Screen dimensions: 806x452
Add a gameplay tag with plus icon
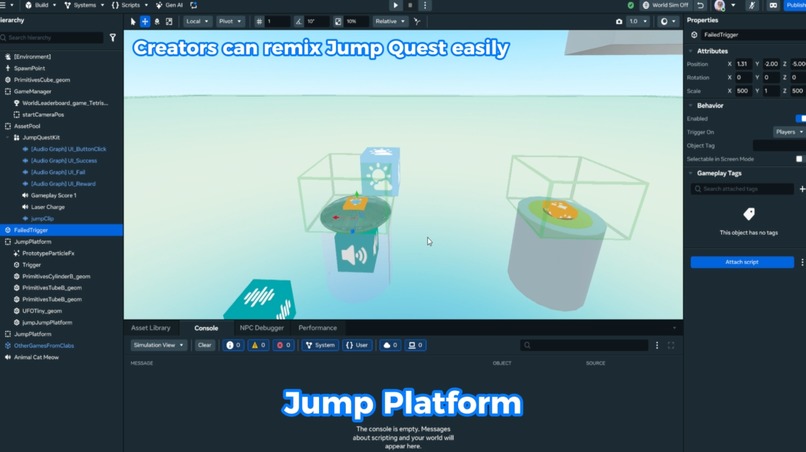802,189
